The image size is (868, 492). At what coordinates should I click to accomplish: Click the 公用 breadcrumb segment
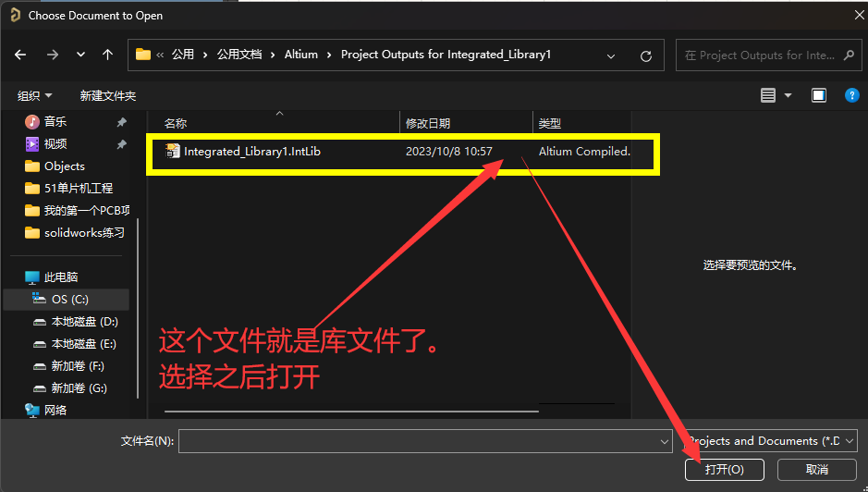click(x=183, y=55)
